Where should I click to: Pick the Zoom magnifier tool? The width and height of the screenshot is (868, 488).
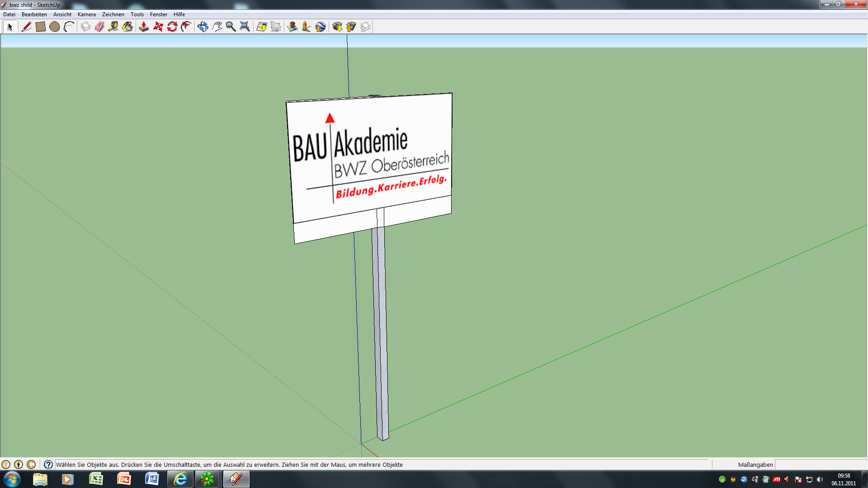tap(231, 27)
